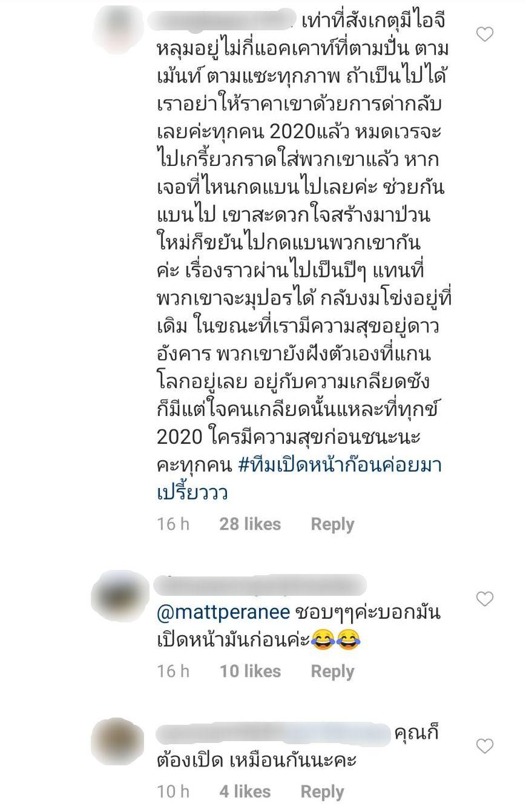Open the avatar beside the @mattperanee comment
This screenshot has height=812, width=526.
pos(119,598)
